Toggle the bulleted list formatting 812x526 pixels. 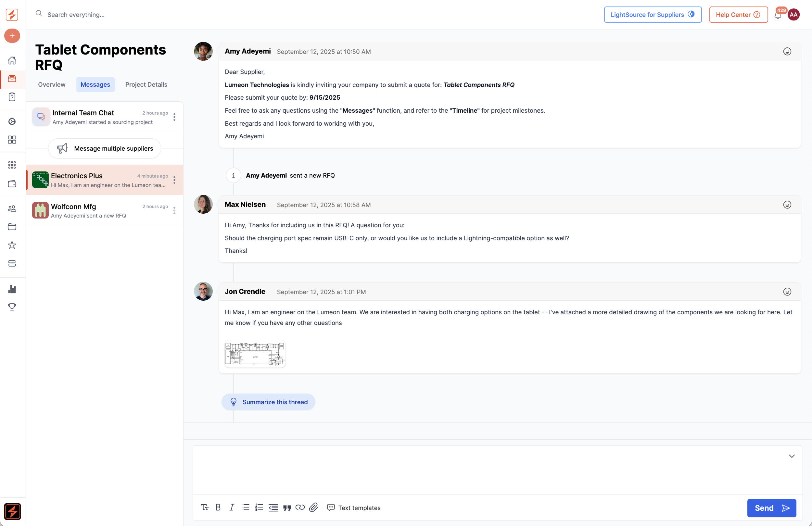coord(245,507)
